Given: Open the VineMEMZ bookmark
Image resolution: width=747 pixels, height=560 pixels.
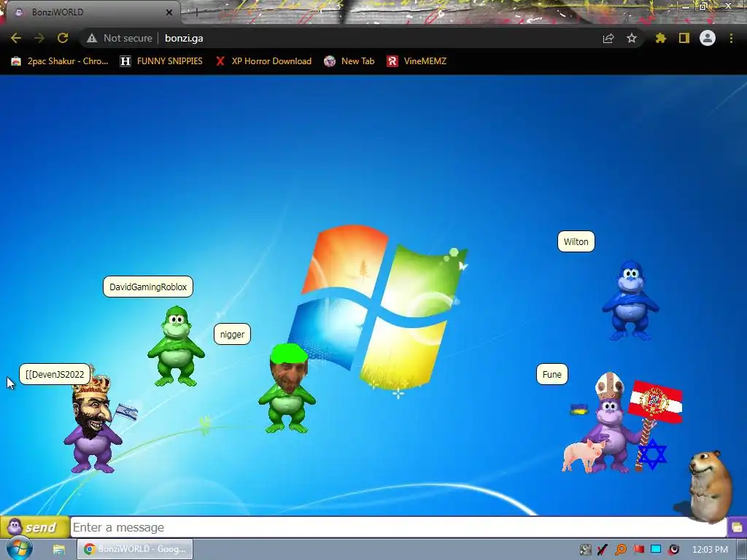Looking at the screenshot, I should point(417,61).
